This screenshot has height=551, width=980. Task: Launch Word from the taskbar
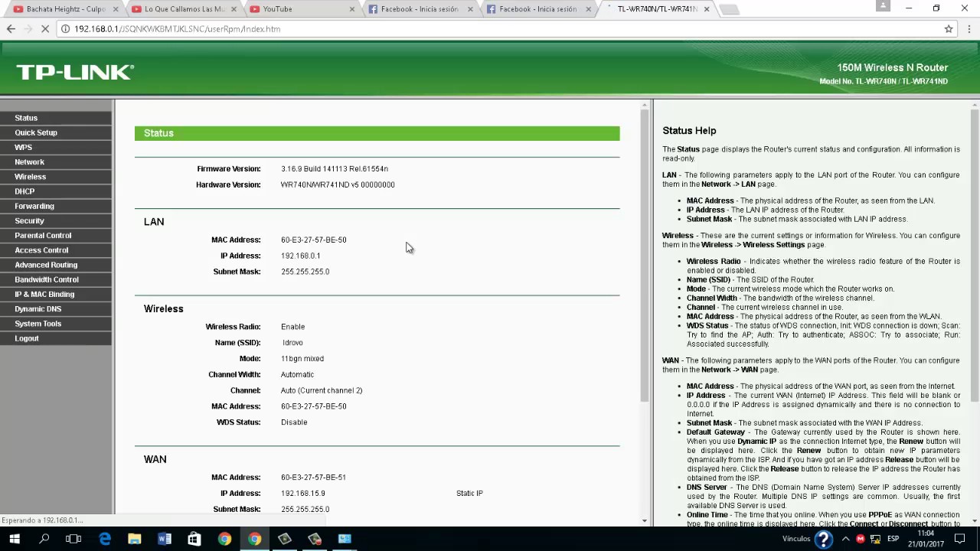pyautogui.click(x=165, y=539)
